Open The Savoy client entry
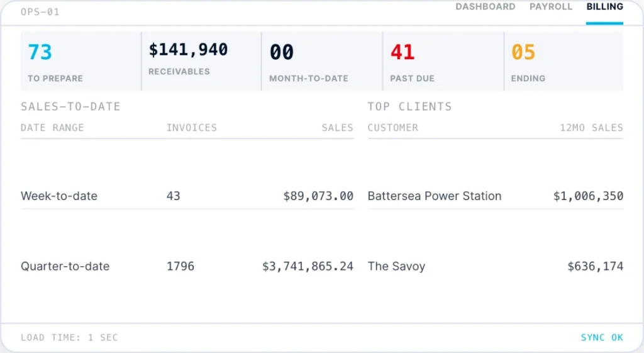This screenshot has width=644, height=353. [x=496, y=266]
